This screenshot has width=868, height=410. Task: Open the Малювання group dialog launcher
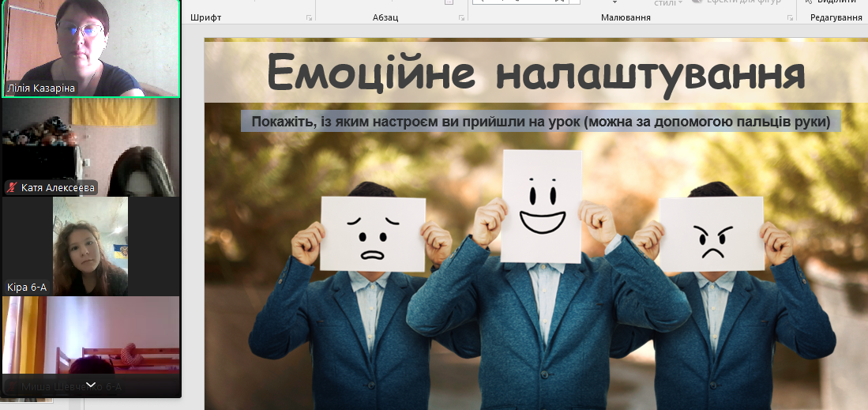790,18
